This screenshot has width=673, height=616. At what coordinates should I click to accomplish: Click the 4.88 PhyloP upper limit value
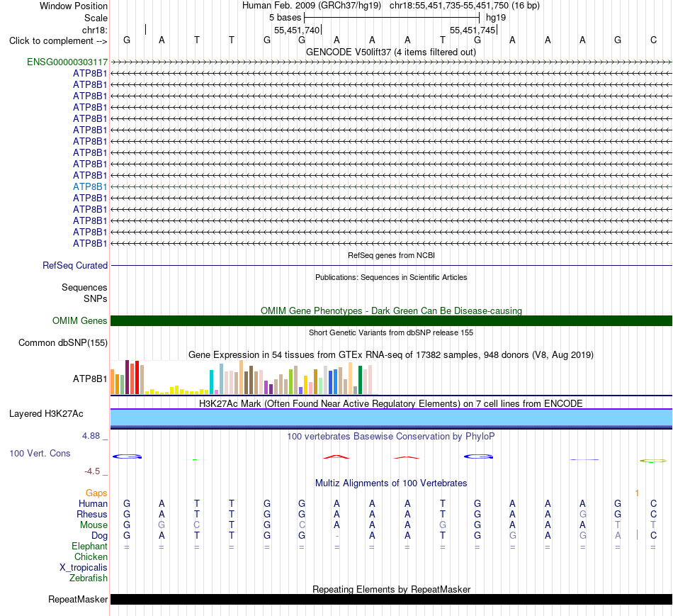[x=91, y=435]
